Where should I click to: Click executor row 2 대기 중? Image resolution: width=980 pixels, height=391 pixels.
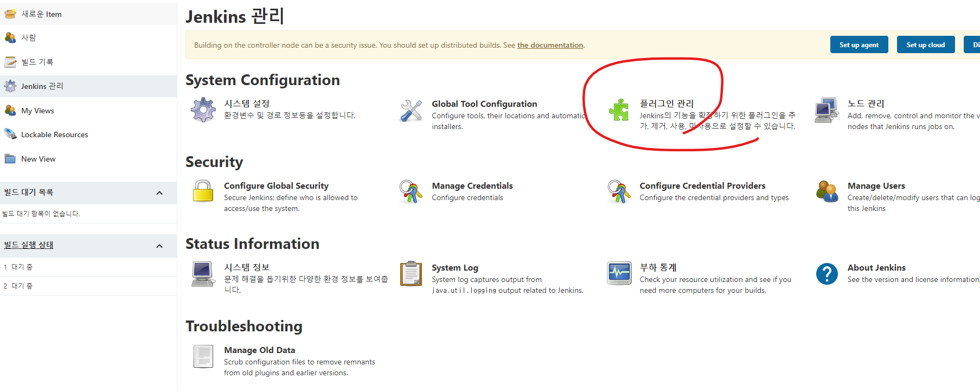click(x=88, y=286)
